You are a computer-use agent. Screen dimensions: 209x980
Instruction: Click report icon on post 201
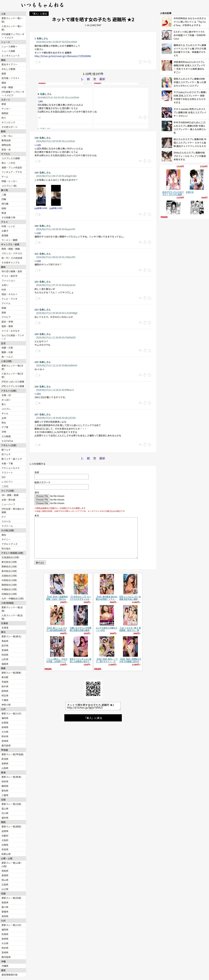pos(149,270)
